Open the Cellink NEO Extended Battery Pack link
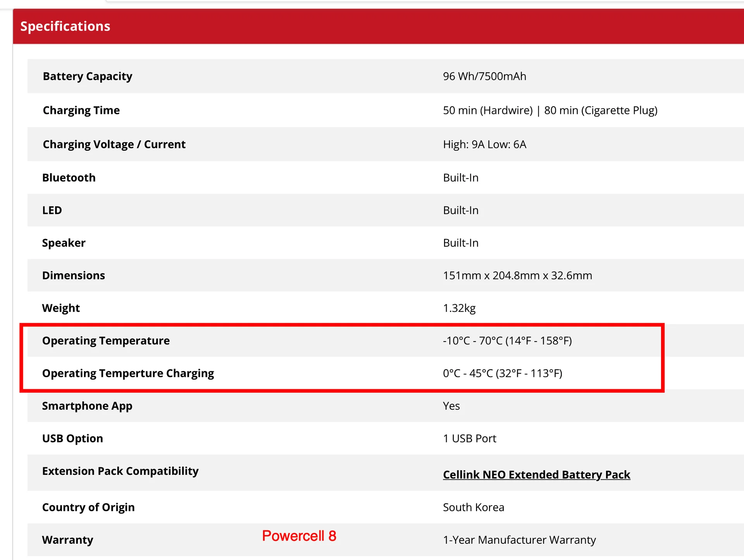Image resolution: width=744 pixels, height=560 pixels. click(536, 474)
